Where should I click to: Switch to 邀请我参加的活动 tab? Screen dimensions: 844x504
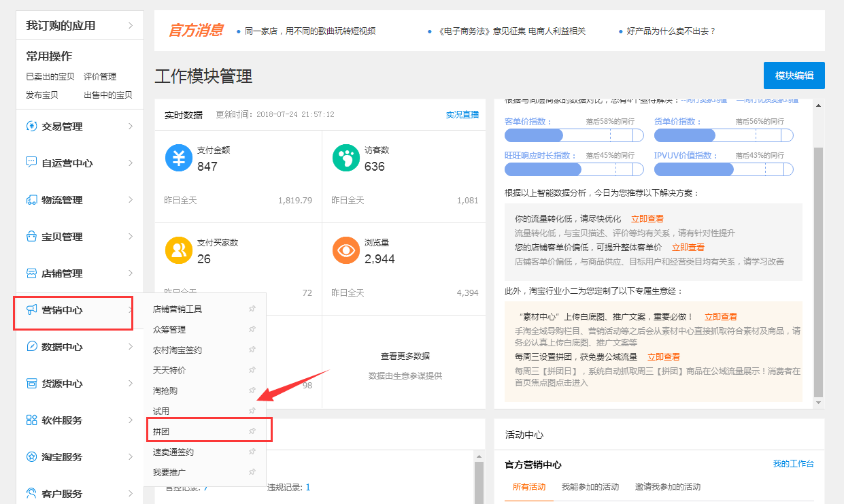coord(668,487)
